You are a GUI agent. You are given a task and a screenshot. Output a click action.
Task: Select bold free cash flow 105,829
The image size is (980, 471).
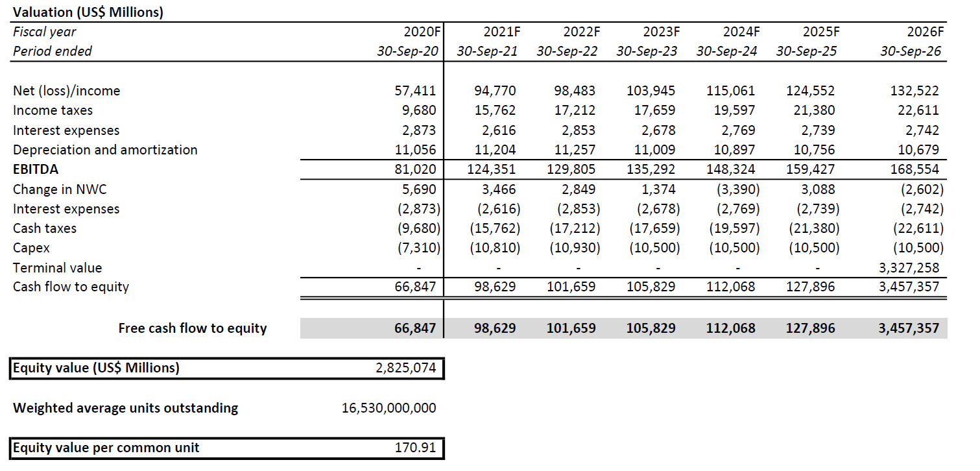(x=650, y=328)
